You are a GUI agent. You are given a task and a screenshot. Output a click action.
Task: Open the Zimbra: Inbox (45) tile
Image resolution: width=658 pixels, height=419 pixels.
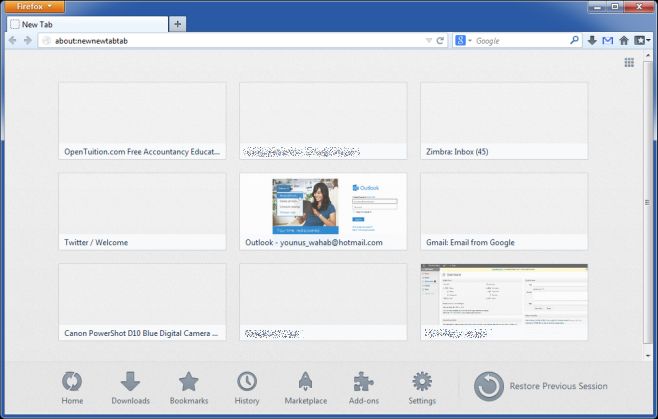(504, 121)
